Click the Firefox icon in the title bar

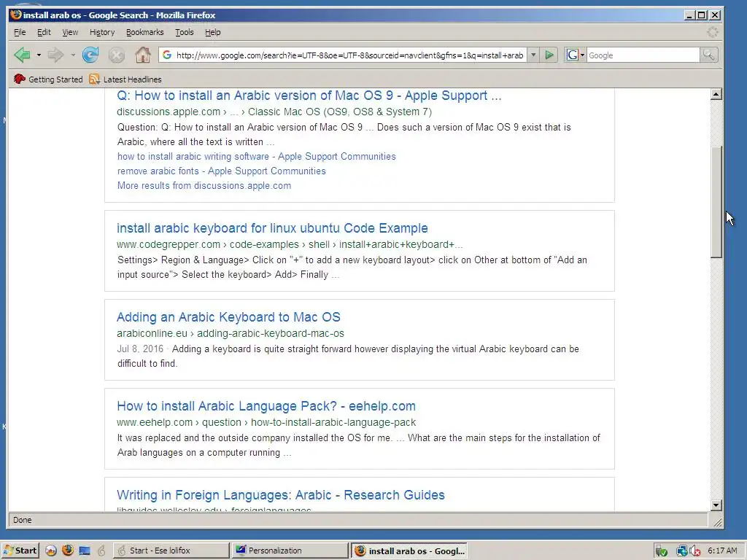click(16, 15)
